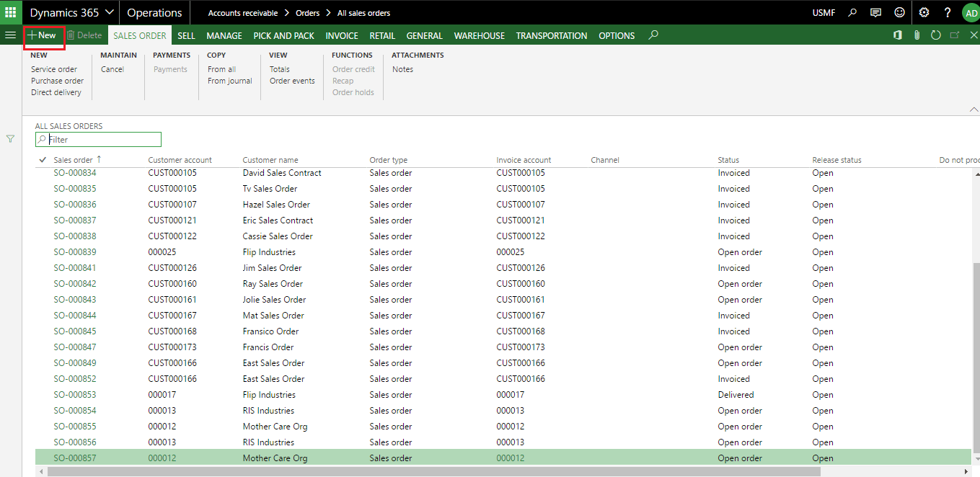
Task: Click the hamburger navigation menu icon
Action: tap(10, 35)
